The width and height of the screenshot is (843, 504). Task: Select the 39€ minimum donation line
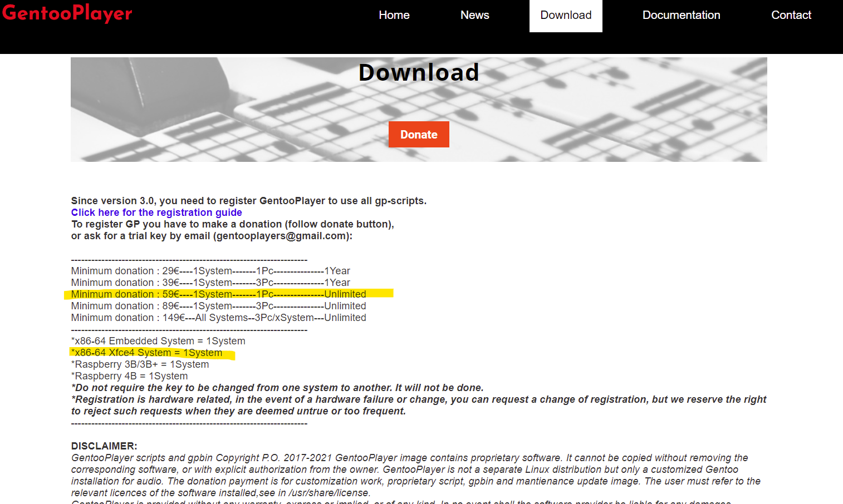click(210, 283)
